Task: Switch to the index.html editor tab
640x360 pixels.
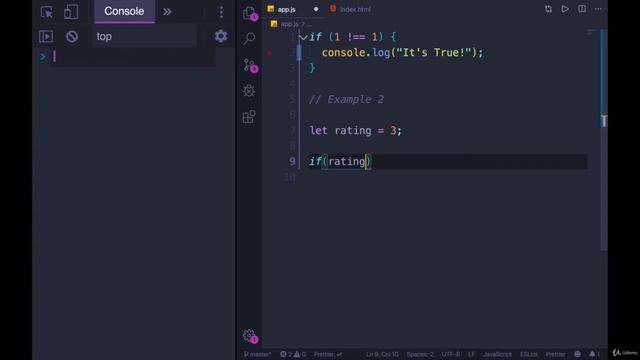Action: point(351,9)
